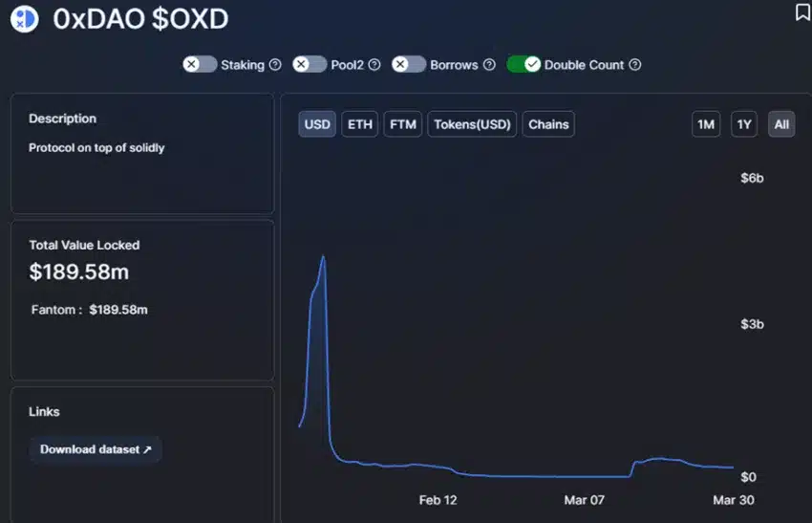Open the Pool2 help question-mark icon

pyautogui.click(x=374, y=65)
